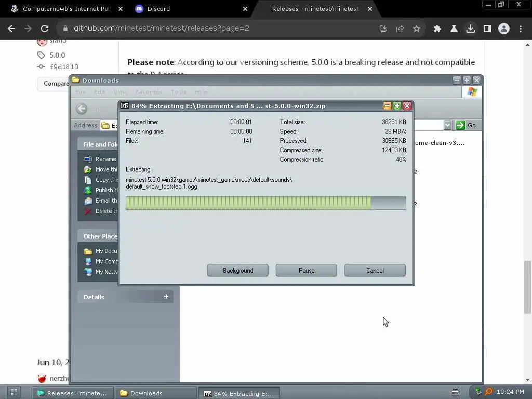This screenshot has width=532, height=399.
Task: Click the address bar URL field
Action: (217, 29)
